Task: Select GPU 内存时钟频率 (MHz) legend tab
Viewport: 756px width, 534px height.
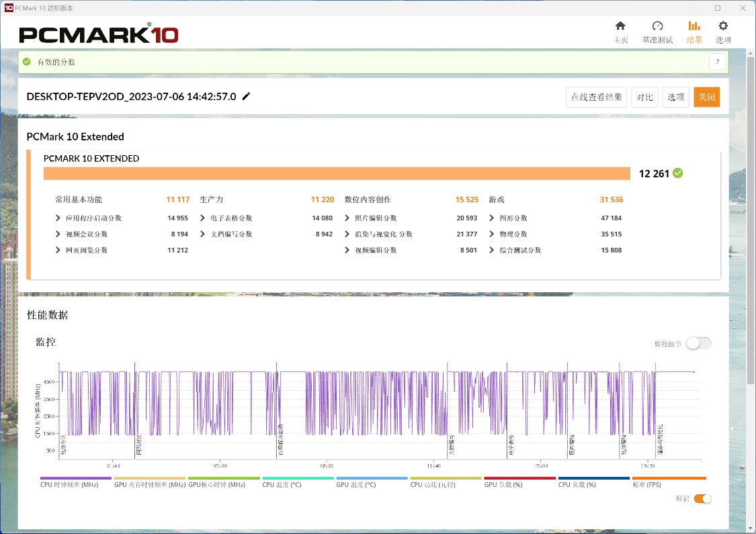Action: click(149, 482)
